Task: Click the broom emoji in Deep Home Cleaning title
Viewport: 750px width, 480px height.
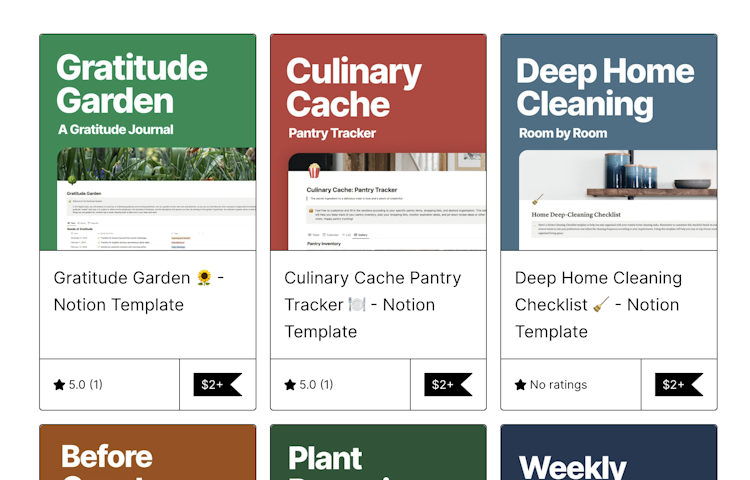Action: point(601,305)
